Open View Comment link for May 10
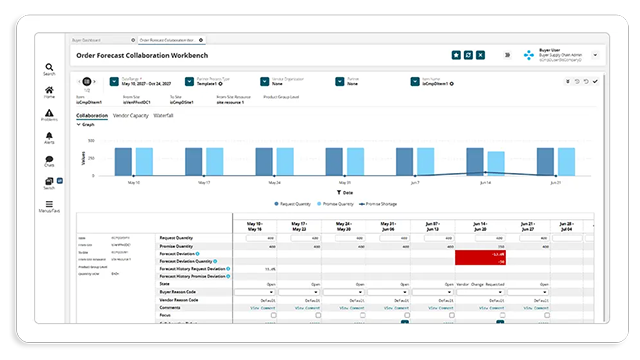This screenshot has width=640, height=360. tap(263, 308)
